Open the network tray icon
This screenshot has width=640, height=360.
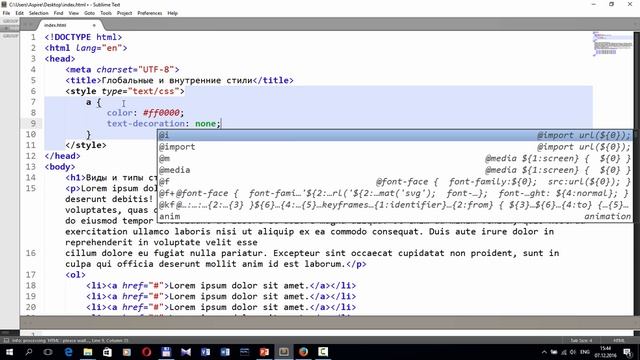[x=564, y=352]
